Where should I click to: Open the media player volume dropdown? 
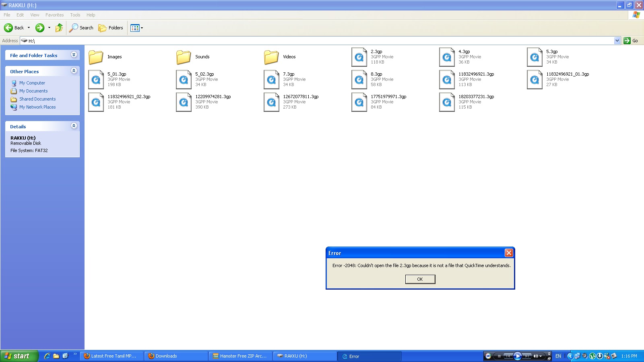540,356
